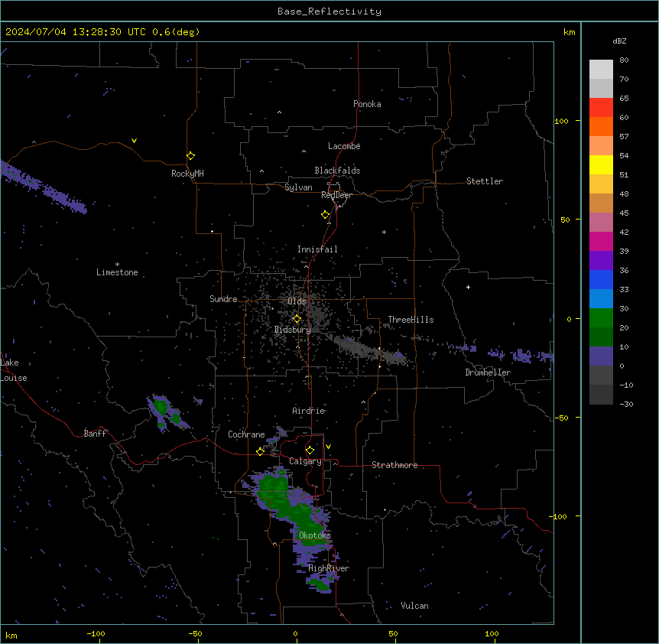The image size is (659, 644).
Task: Click the Sundre town label
Action: point(223,299)
